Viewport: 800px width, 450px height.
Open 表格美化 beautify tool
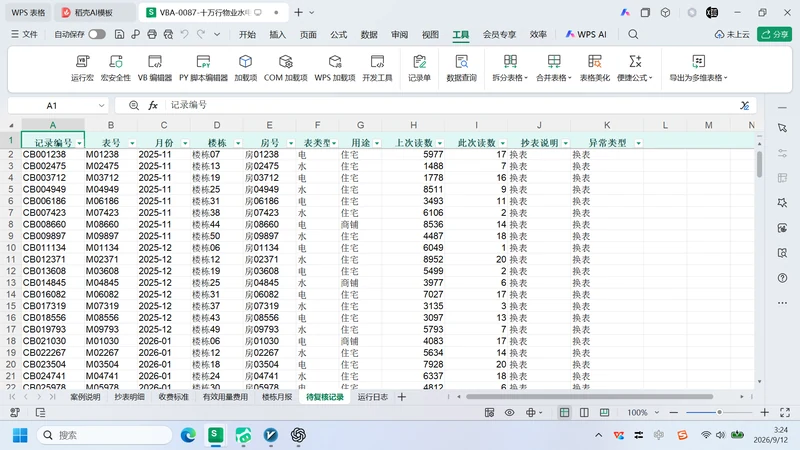pyautogui.click(x=594, y=68)
